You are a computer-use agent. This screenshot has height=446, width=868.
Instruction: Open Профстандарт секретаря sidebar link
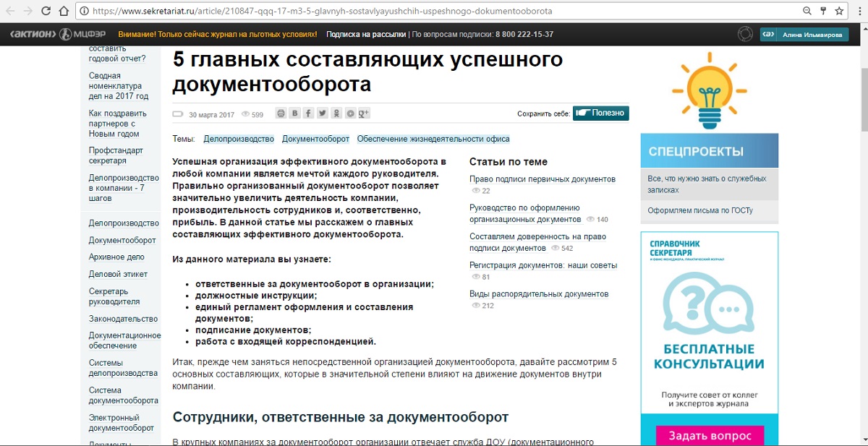[x=116, y=155]
